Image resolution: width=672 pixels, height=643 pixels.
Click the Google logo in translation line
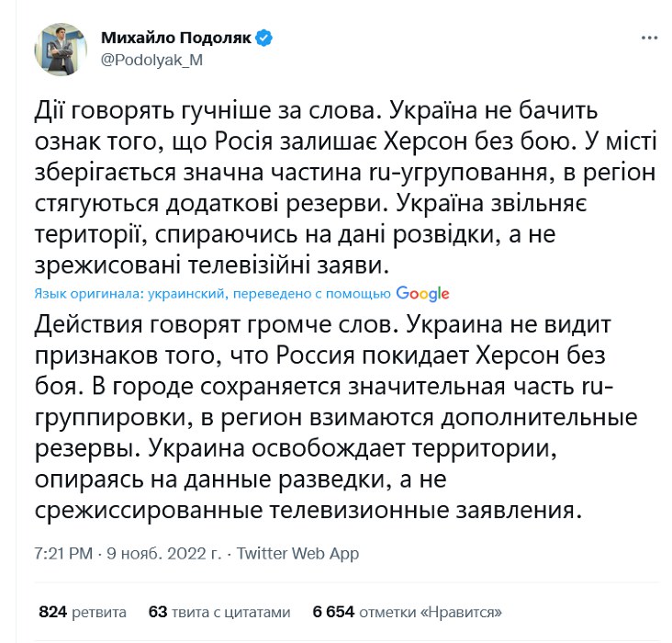pyautogui.click(x=423, y=294)
